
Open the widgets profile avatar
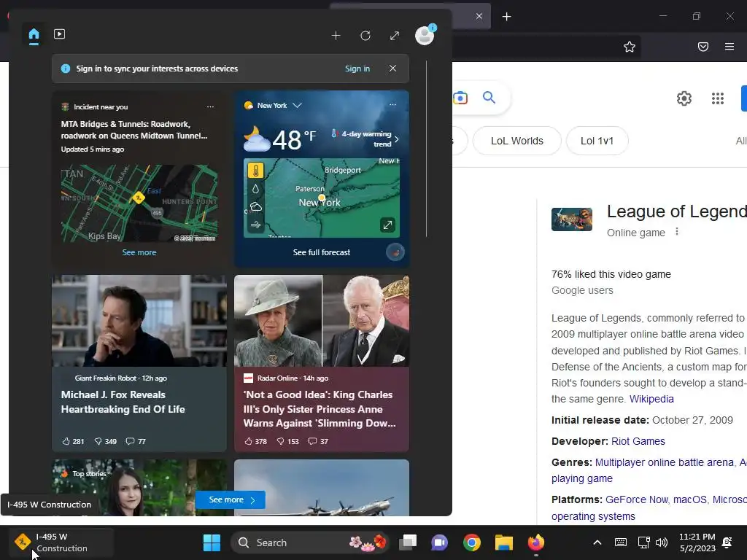[x=425, y=35]
